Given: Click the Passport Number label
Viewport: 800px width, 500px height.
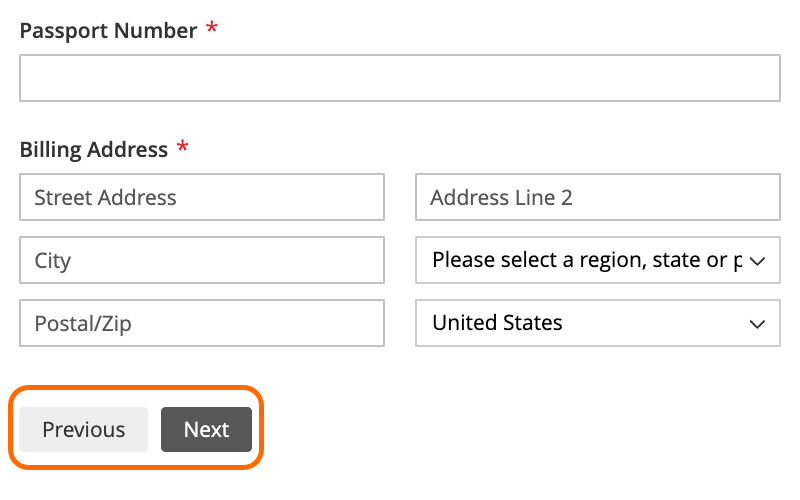Looking at the screenshot, I should pyautogui.click(x=108, y=31).
